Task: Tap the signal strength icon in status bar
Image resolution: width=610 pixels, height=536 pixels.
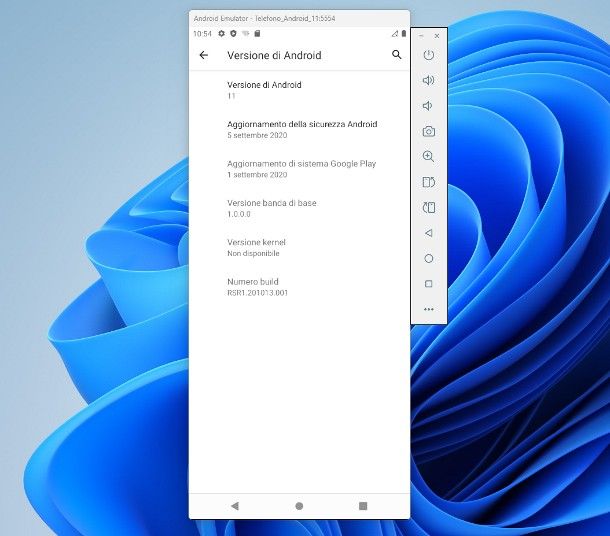Action: click(x=394, y=34)
